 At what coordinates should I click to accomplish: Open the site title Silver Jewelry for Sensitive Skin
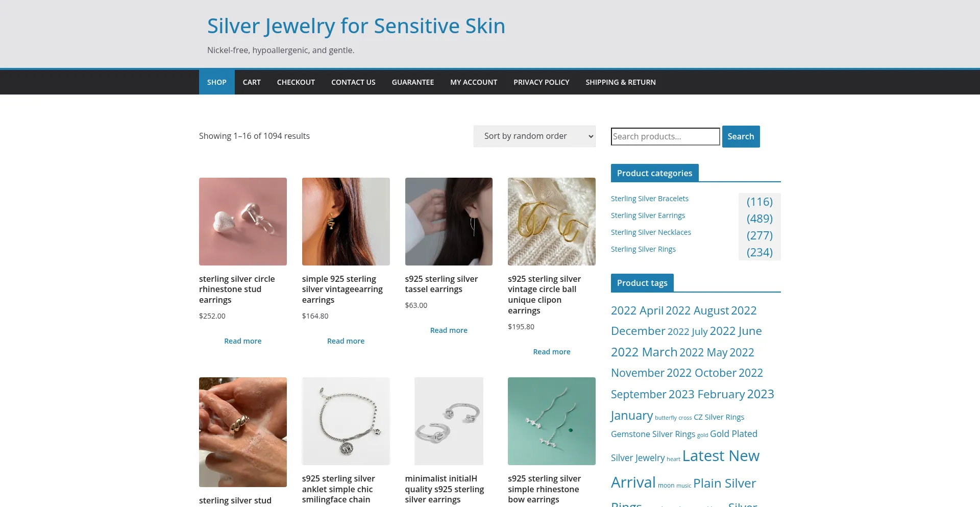click(x=356, y=26)
